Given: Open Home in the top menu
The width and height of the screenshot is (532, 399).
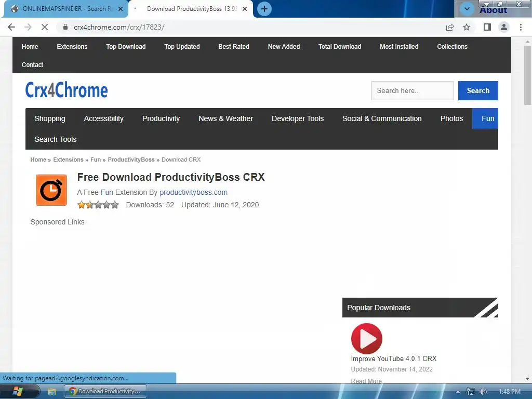Looking at the screenshot, I should coord(30,46).
